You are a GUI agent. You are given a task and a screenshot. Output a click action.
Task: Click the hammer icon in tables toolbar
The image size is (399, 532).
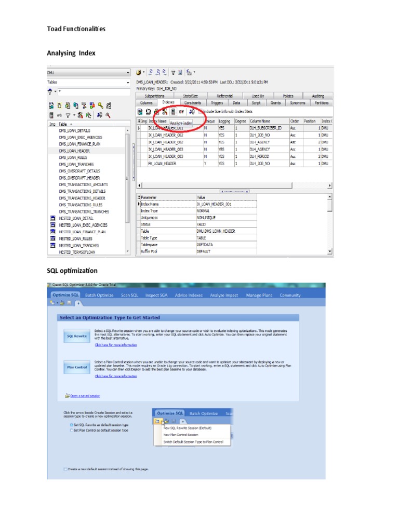[x=108, y=115]
